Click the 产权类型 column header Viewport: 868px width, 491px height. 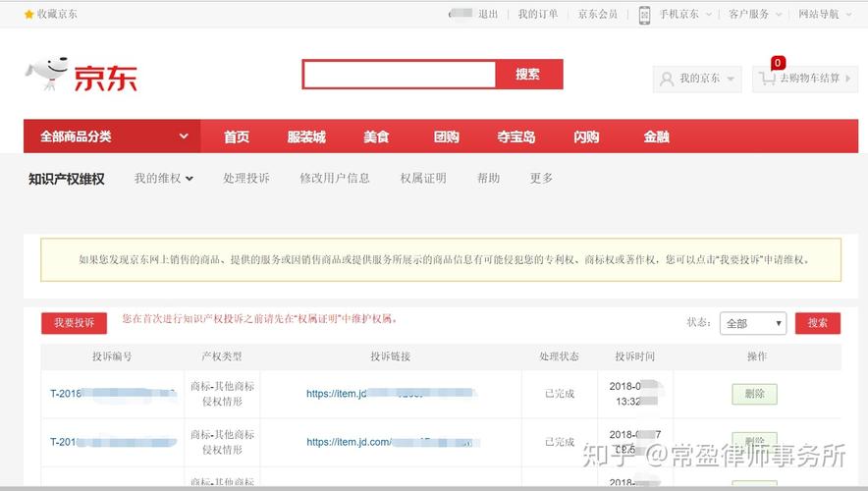coord(222,356)
